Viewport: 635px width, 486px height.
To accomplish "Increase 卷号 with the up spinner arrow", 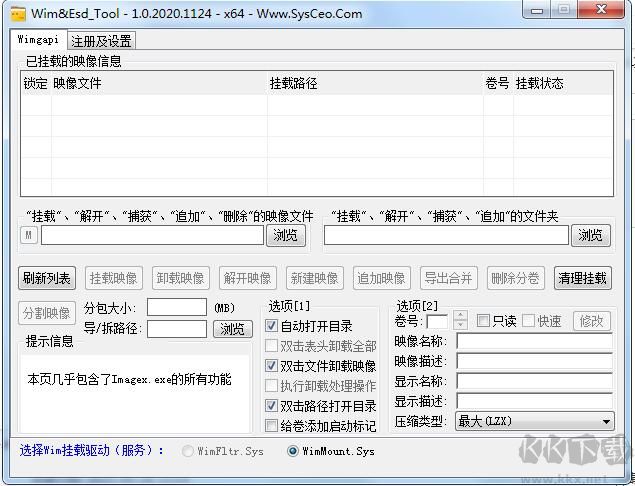I will [x=460, y=315].
